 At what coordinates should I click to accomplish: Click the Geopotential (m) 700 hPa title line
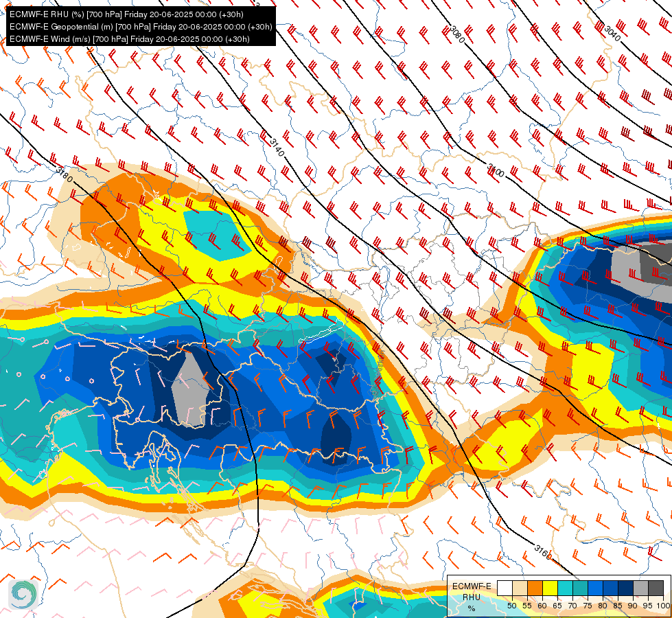(141, 27)
